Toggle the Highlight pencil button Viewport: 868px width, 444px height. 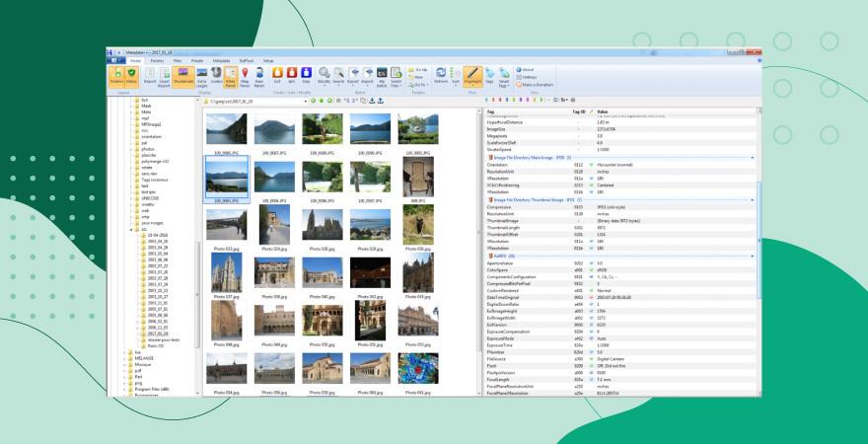coord(472,75)
